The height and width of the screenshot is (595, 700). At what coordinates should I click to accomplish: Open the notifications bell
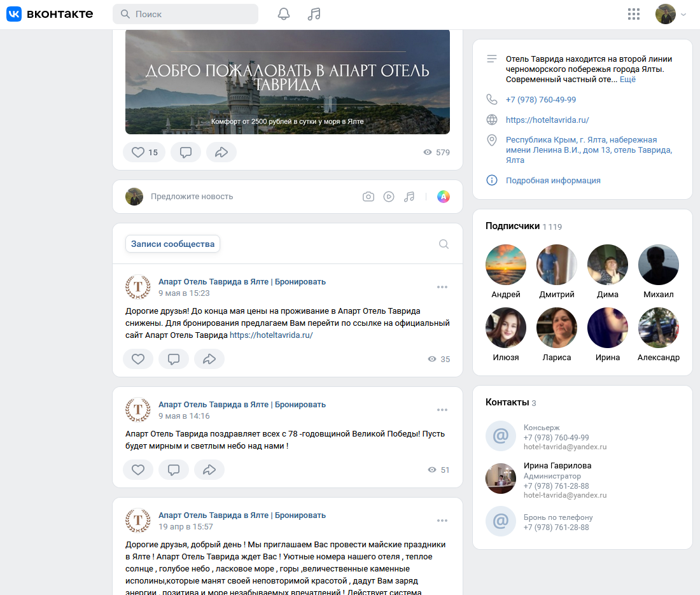coord(283,14)
